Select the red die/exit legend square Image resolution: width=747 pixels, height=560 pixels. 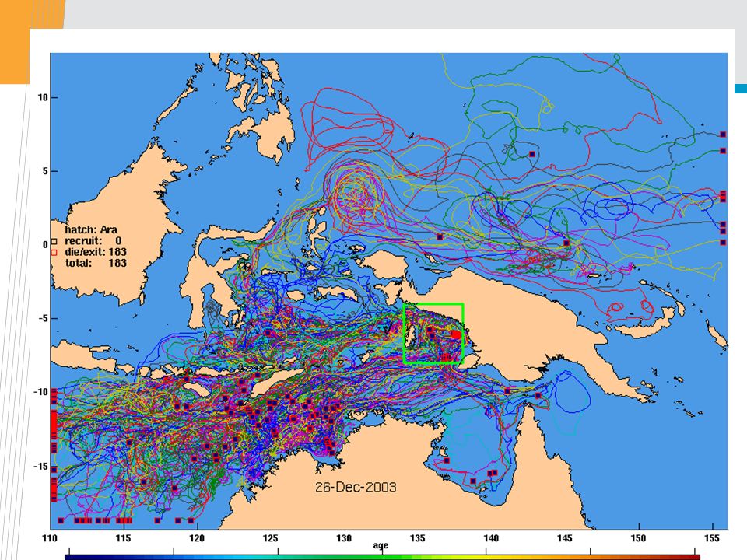click(x=54, y=252)
